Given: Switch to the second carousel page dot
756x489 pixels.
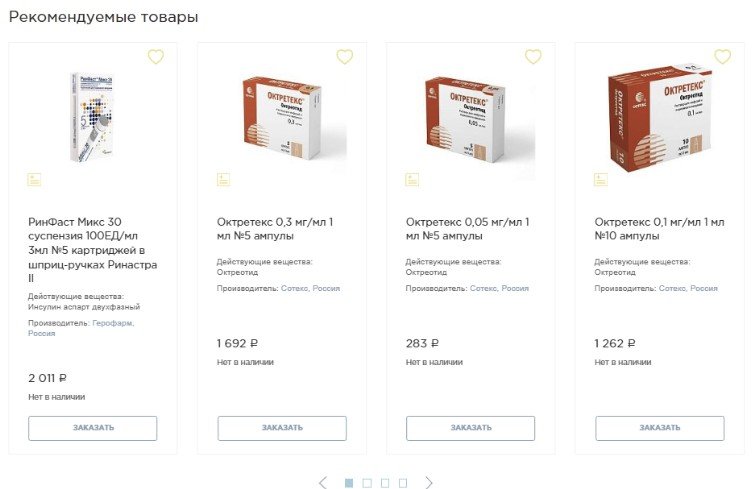Looking at the screenshot, I should pyautogui.click(x=367, y=483).
